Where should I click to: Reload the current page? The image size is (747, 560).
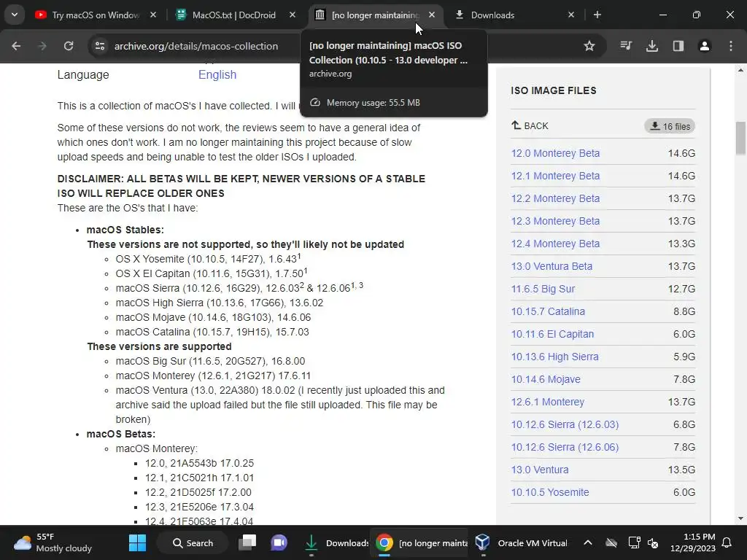tap(69, 46)
